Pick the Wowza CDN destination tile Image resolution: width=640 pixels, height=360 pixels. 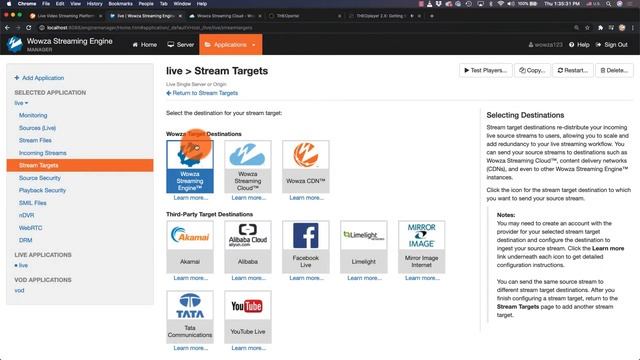click(306, 167)
